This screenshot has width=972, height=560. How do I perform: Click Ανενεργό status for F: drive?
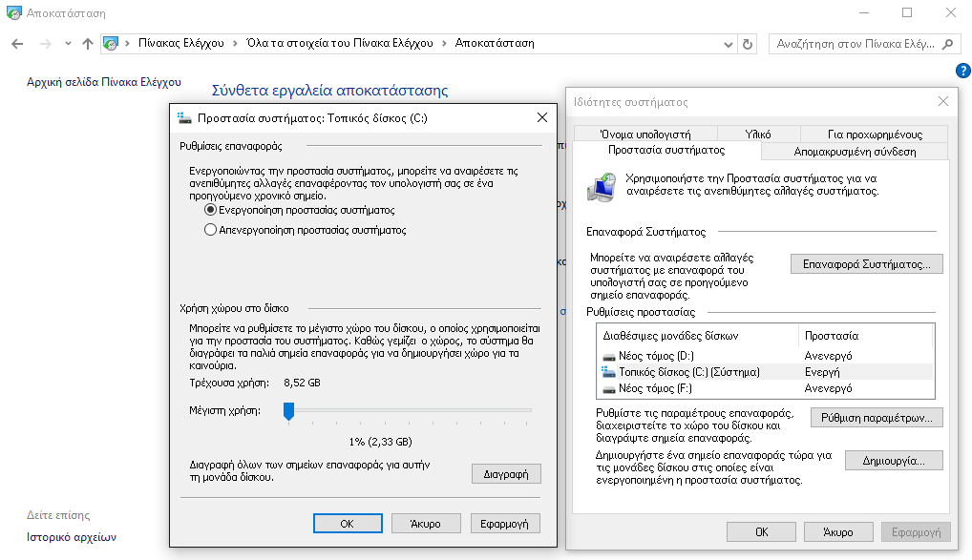(x=828, y=387)
